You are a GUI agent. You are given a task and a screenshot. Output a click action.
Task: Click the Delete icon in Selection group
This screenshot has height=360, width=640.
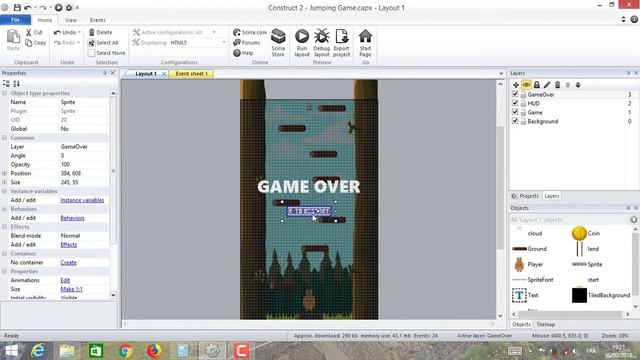tap(92, 32)
